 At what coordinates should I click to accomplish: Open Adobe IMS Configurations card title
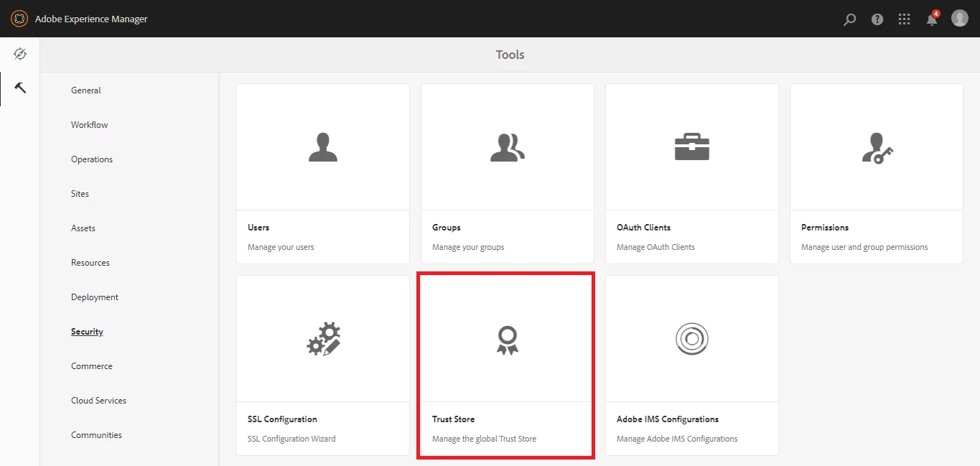pyautogui.click(x=668, y=419)
